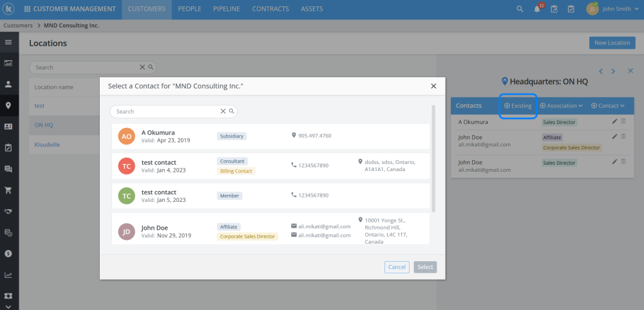644x310 pixels.
Task: Expand the Association dropdown
Action: (x=561, y=105)
